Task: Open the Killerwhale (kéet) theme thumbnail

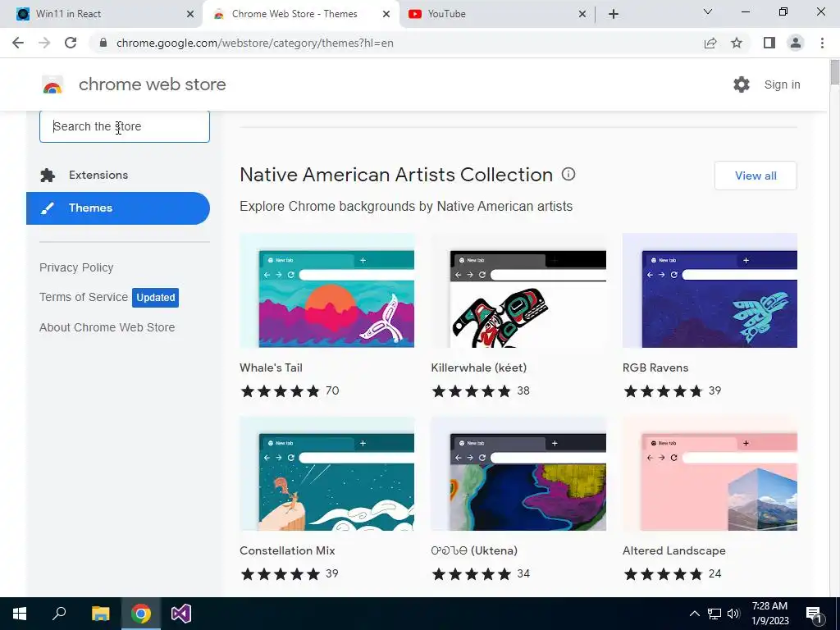Action: point(518,290)
